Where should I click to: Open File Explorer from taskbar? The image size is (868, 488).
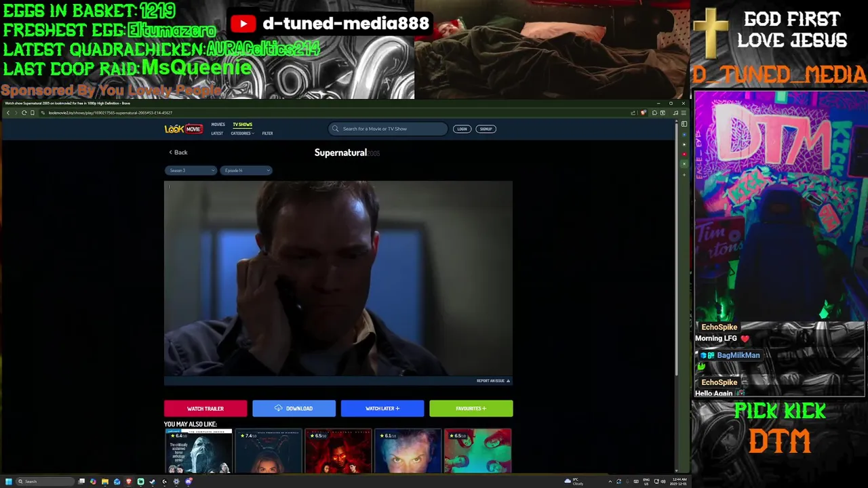tap(105, 481)
